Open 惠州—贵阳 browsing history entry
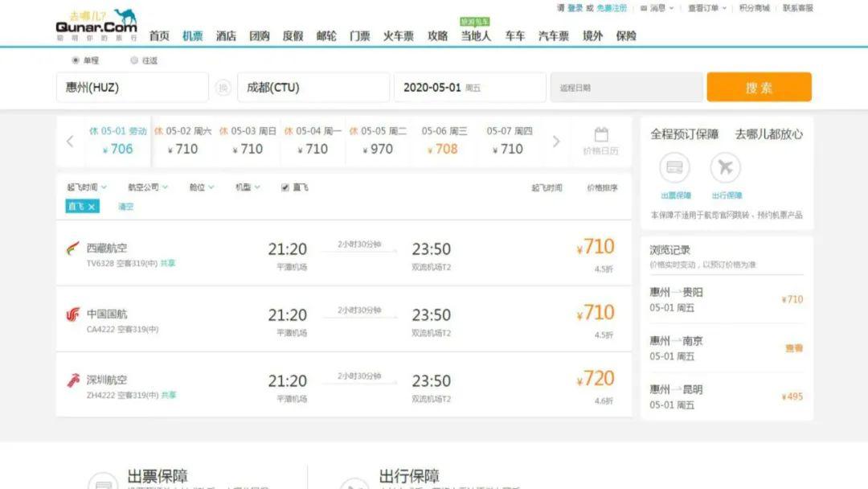868x489 pixels. point(727,300)
